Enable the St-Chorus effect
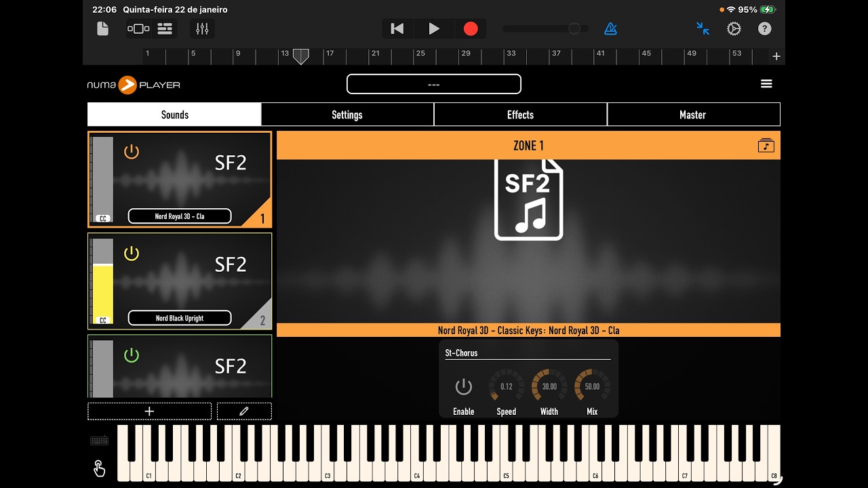The image size is (868, 488). (x=463, y=387)
